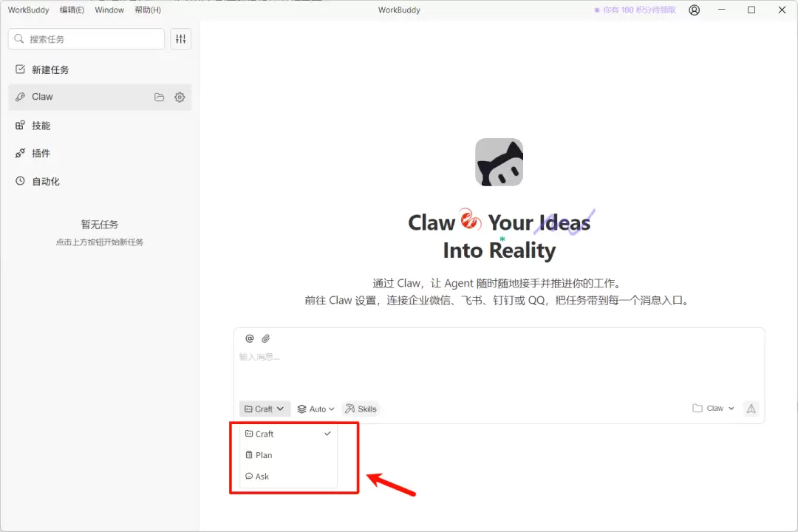798x532 pixels.
Task: Open the 编辑(E) menu
Action: 72,10
